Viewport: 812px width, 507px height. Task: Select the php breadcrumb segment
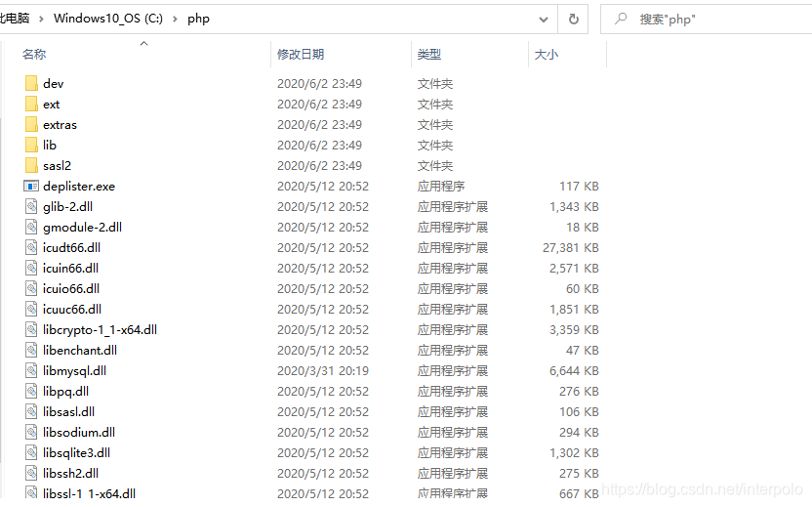[198, 20]
